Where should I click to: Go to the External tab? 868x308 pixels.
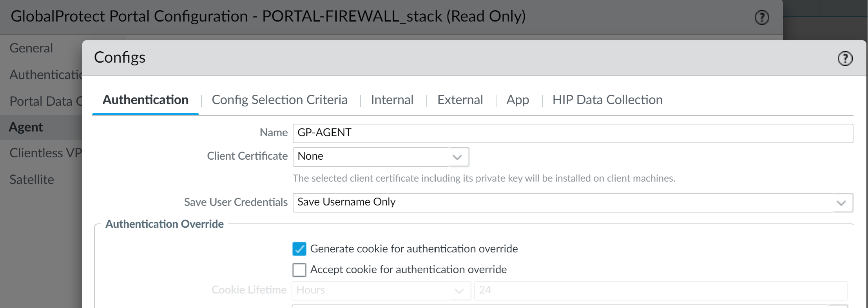[460, 100]
